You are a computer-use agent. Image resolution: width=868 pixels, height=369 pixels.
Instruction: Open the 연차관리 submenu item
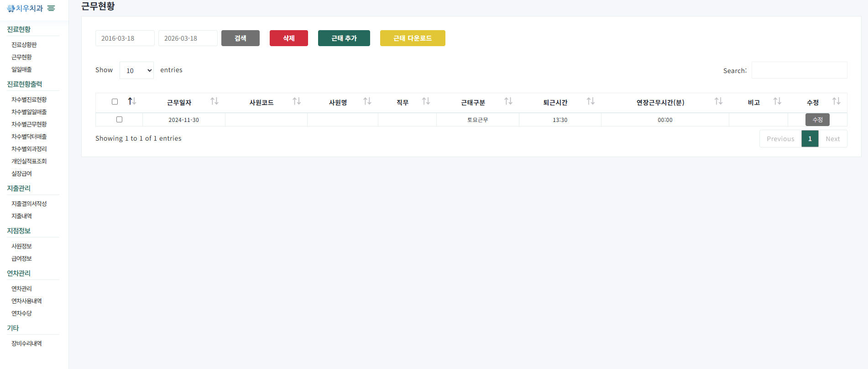coord(21,289)
